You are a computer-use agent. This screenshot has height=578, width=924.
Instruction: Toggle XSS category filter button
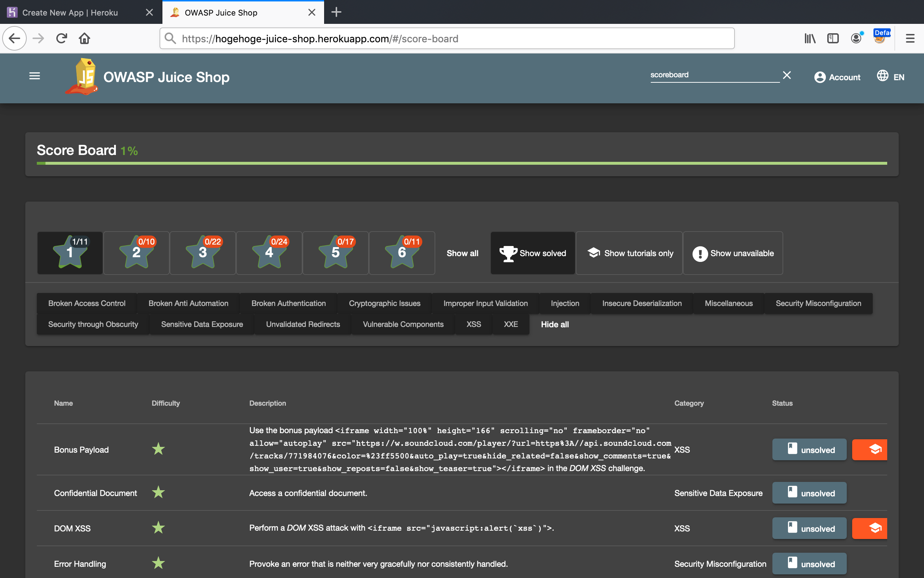(474, 324)
